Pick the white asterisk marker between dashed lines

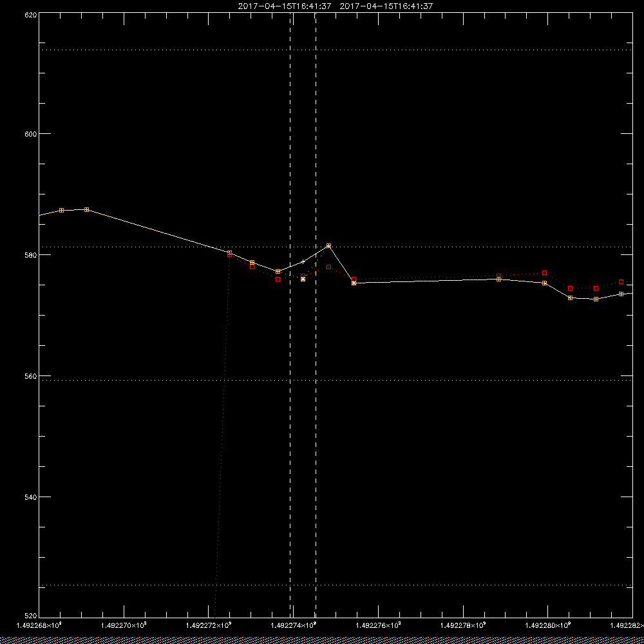coord(303,279)
